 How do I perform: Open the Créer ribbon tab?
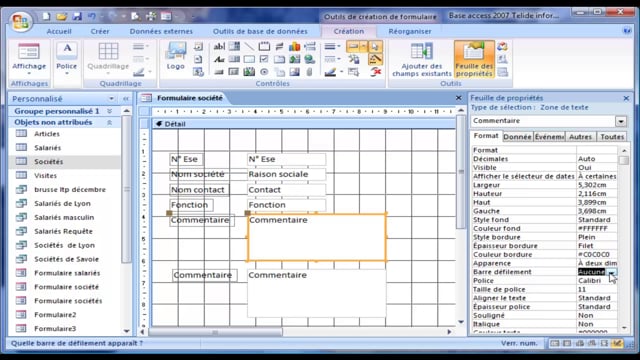coord(100,31)
